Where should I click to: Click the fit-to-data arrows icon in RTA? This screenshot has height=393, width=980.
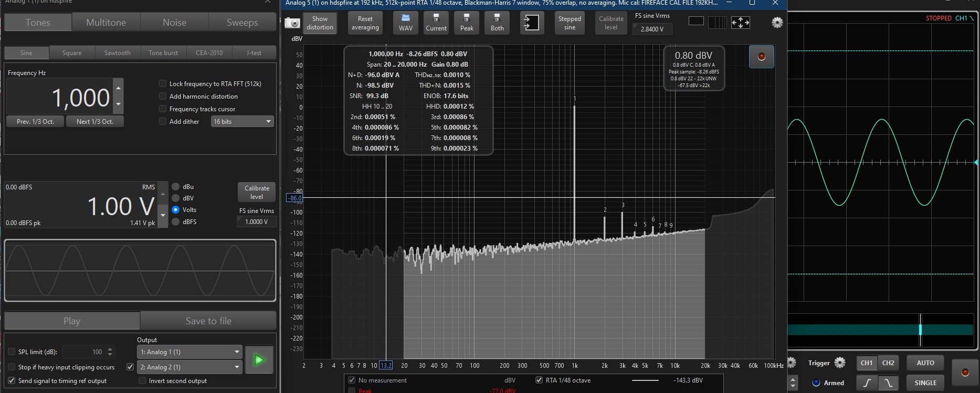coord(741,23)
